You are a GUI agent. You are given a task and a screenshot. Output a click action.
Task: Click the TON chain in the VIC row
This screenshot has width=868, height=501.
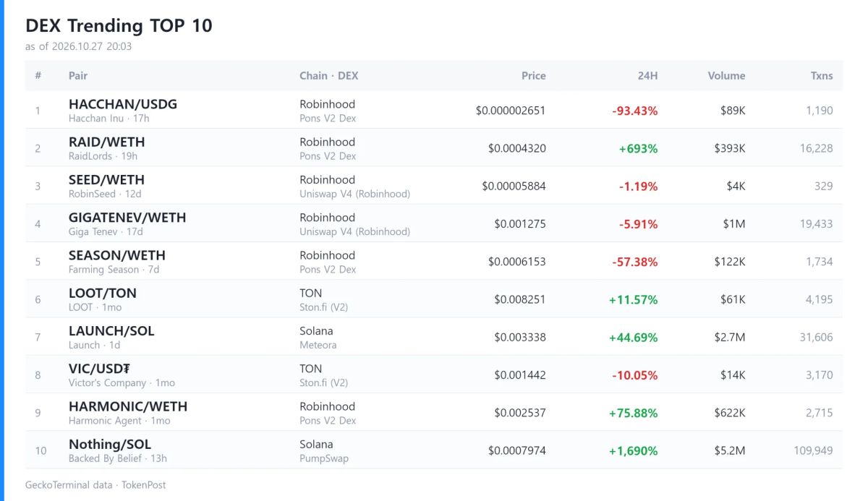[x=311, y=368]
